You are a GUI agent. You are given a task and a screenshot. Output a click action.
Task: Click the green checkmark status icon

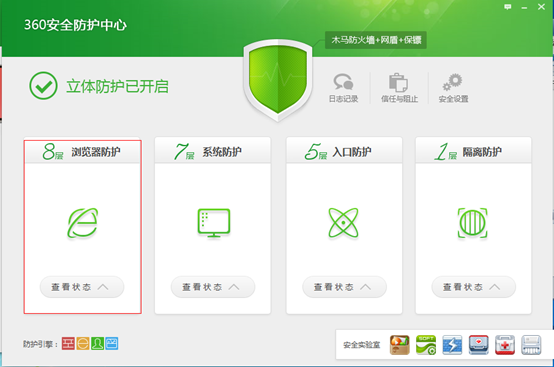pos(43,86)
